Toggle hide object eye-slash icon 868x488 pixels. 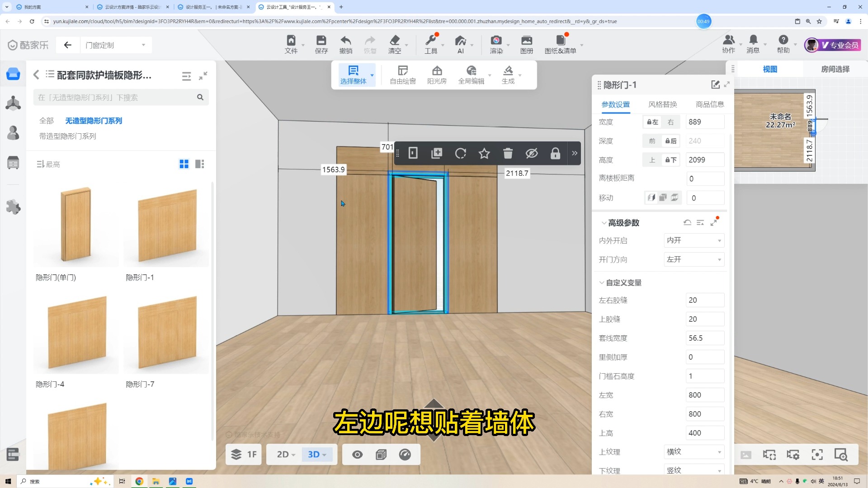click(532, 153)
